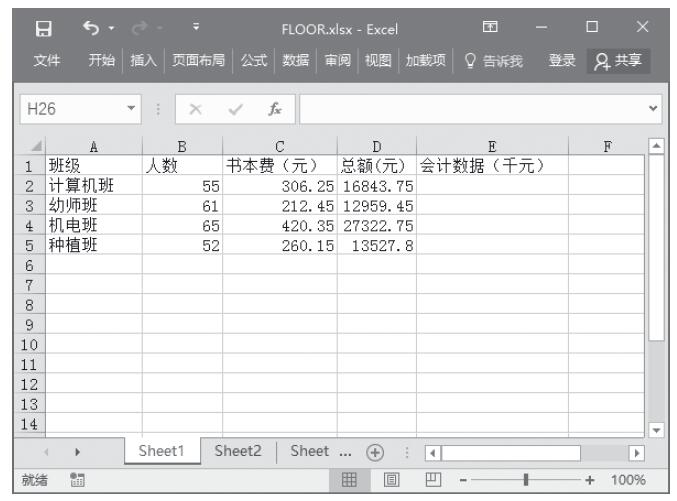Viewport: 677px width, 501px height.
Task: Click the 登录 sign-in button
Action: click(565, 59)
